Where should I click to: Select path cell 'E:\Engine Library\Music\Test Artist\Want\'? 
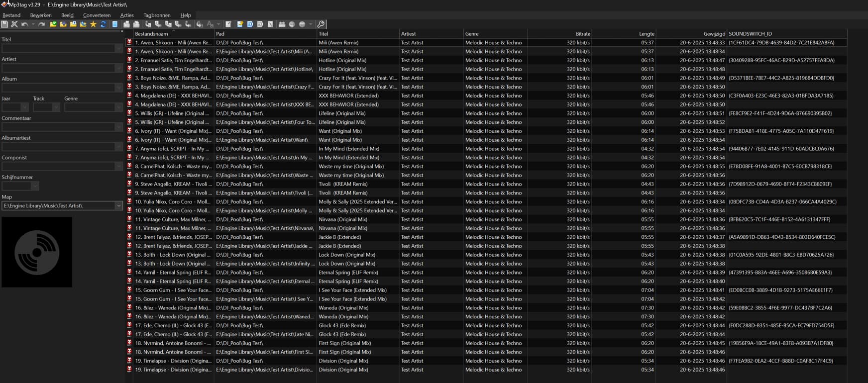point(262,140)
